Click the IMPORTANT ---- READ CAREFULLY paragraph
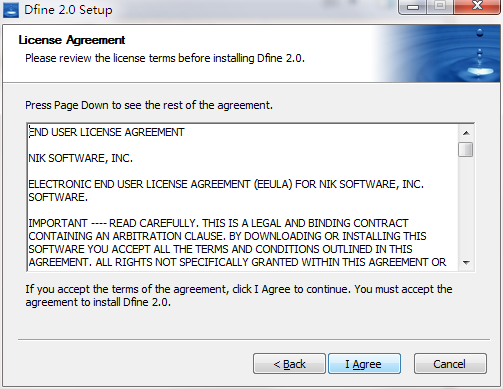The image size is (503, 389). (x=237, y=243)
